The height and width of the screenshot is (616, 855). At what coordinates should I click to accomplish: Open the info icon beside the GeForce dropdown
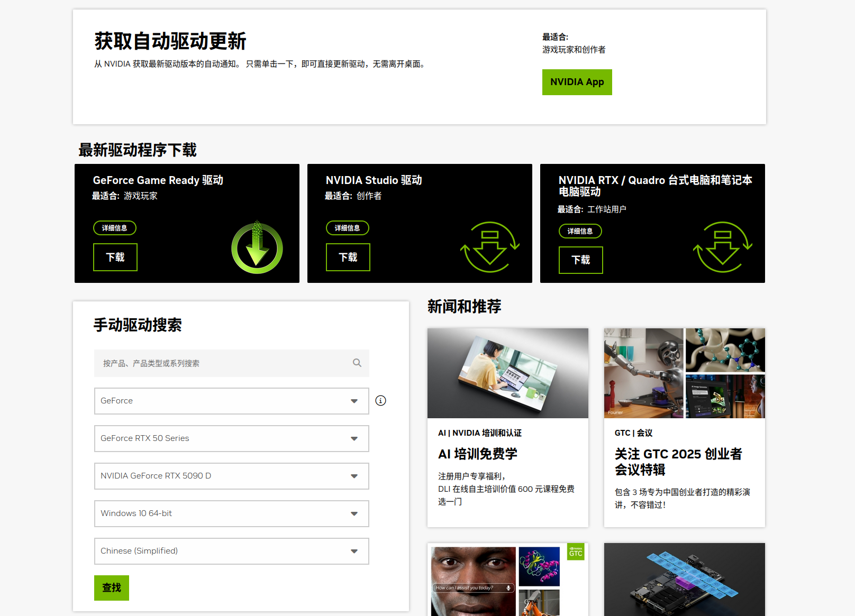click(380, 401)
